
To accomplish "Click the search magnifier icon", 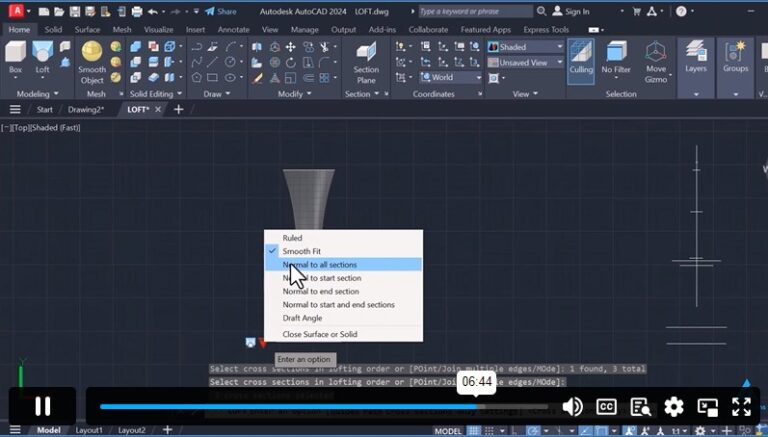I will 541,11.
